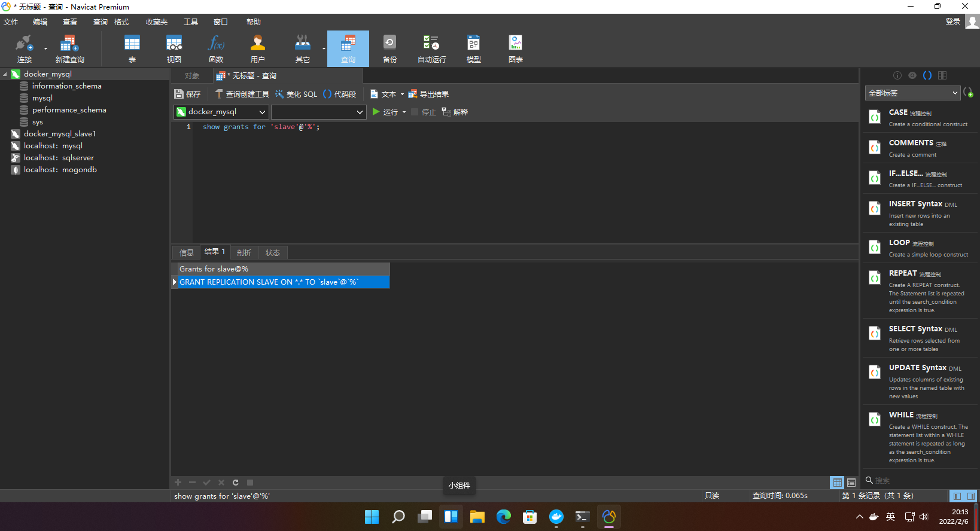Open Microsoft Edge from the taskbar
Viewport: 980px width, 531px height.
504,517
